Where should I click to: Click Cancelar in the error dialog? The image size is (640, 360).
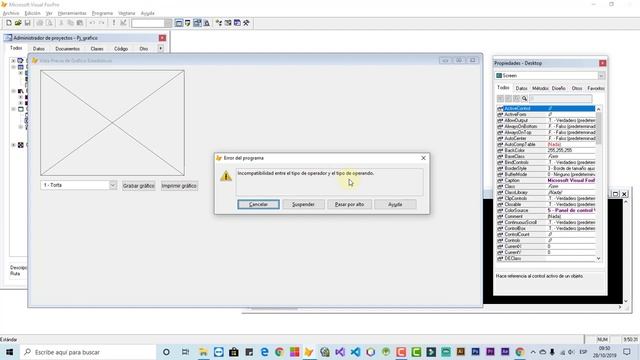[258, 204]
